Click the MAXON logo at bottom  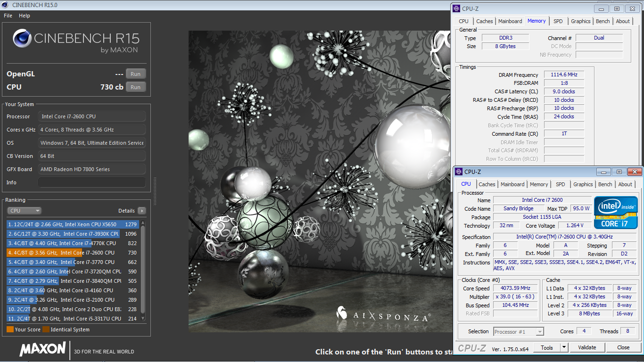click(x=42, y=349)
